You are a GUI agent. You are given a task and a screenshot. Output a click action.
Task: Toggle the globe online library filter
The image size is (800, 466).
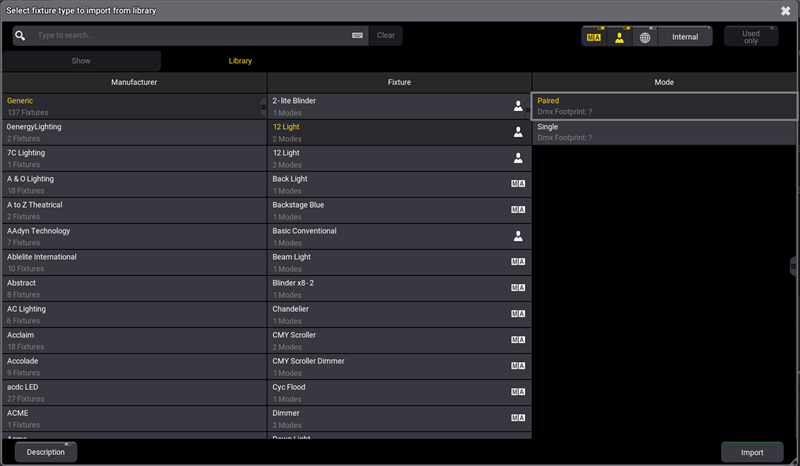pos(645,37)
